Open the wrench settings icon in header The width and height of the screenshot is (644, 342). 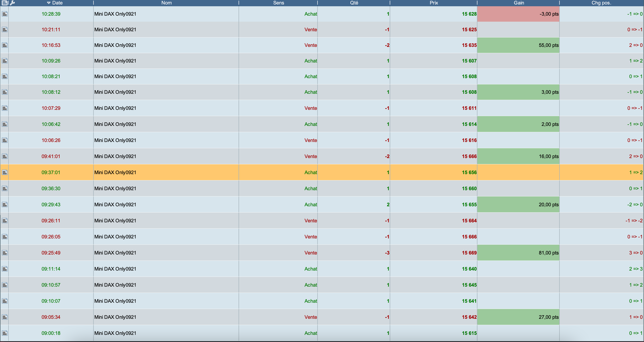tap(12, 3)
